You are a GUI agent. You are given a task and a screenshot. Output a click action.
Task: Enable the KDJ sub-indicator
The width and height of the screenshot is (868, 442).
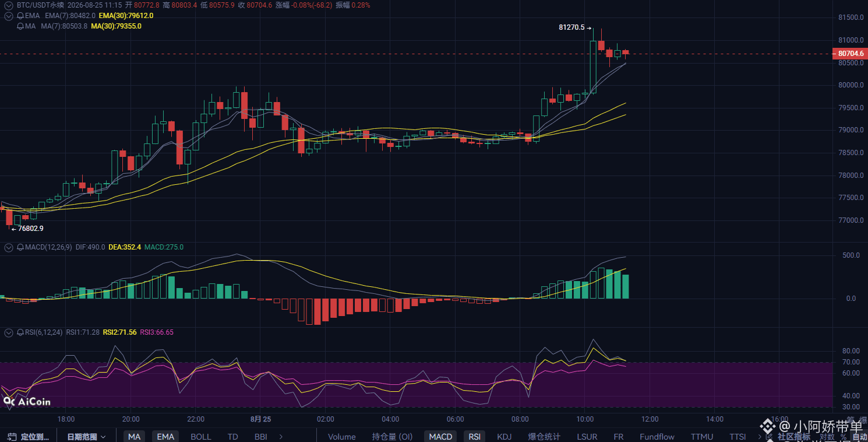[504, 436]
